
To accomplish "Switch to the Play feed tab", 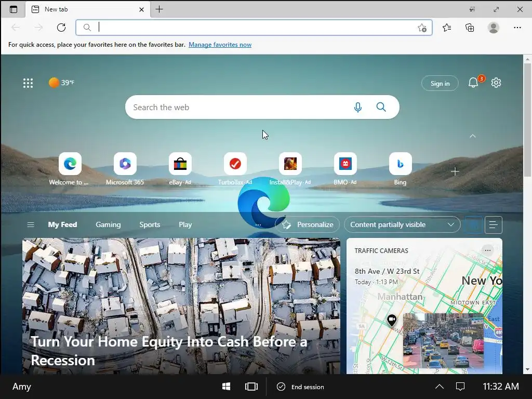I will tap(185, 224).
